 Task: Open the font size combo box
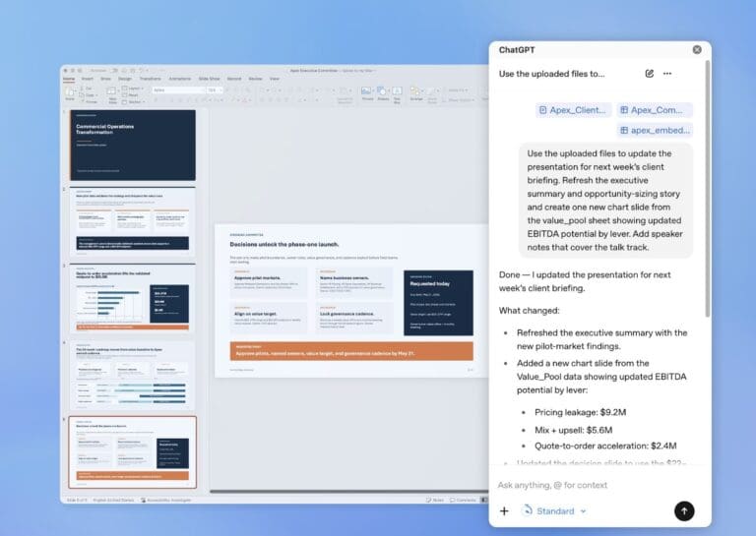click(x=214, y=90)
